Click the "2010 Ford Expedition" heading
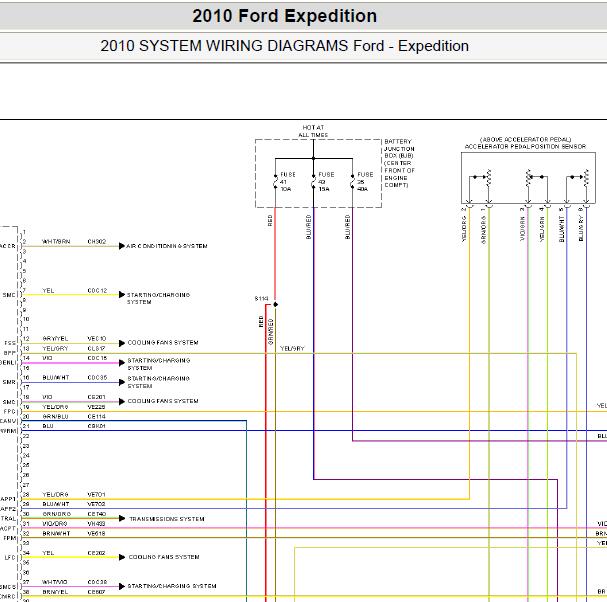The height and width of the screenshot is (602, 607). click(285, 16)
